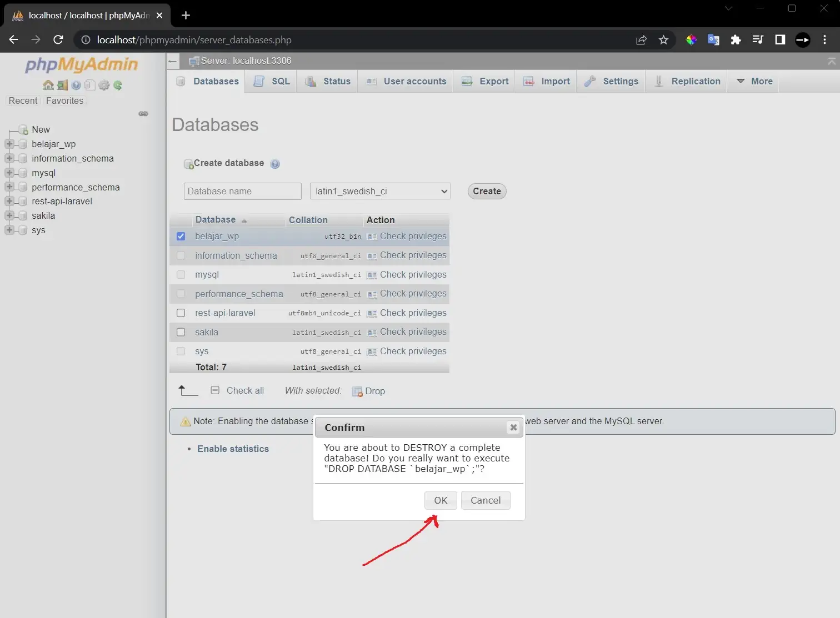This screenshot has width=840, height=618.
Task: Click the link-with-main-panel chain icon
Action: click(143, 114)
